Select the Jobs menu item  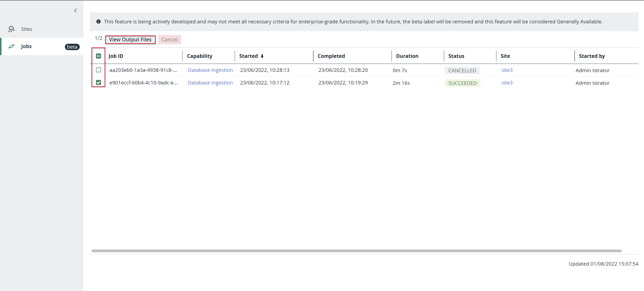click(26, 46)
